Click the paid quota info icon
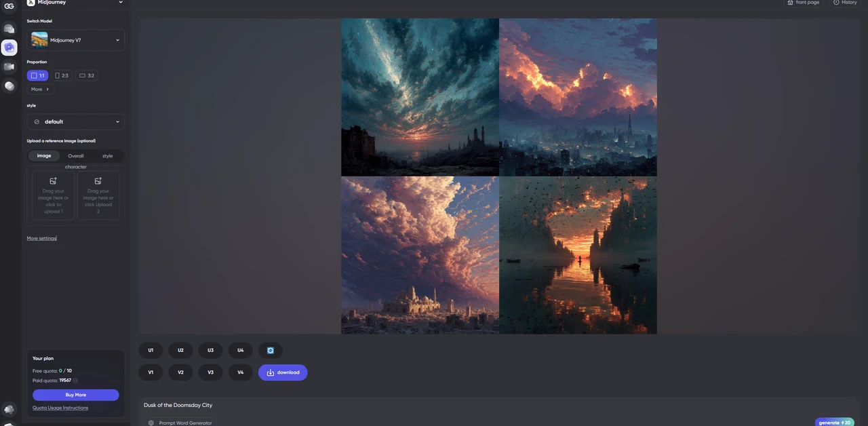Viewport: 868px width, 426px height. tap(75, 381)
